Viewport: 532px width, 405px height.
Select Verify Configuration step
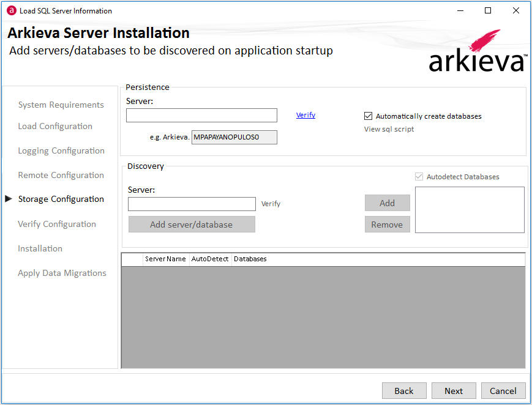(57, 224)
